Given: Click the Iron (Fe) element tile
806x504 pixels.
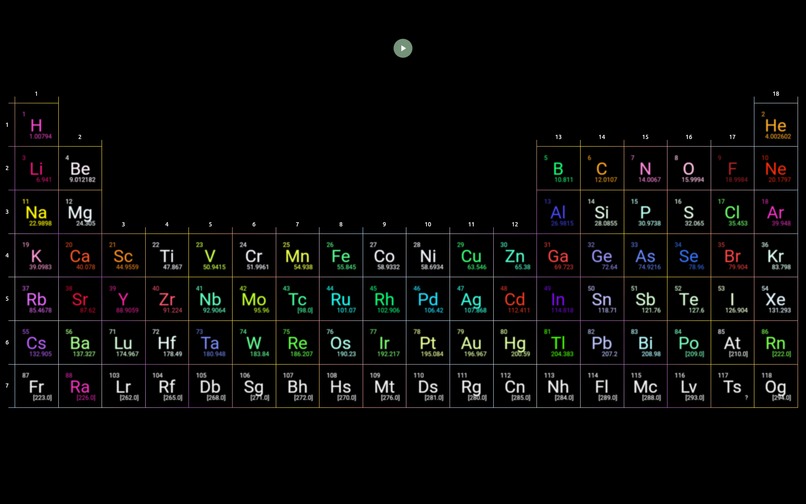Looking at the screenshot, I should (341, 256).
